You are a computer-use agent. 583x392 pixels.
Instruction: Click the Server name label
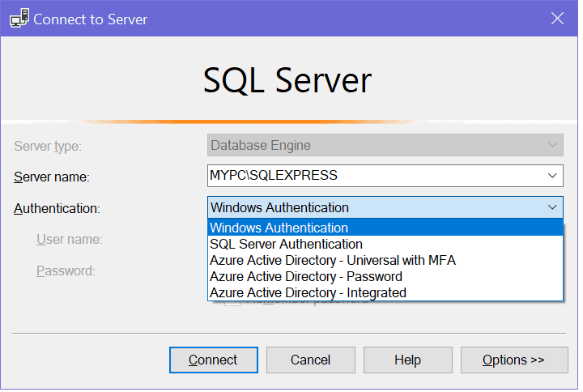coord(52,177)
